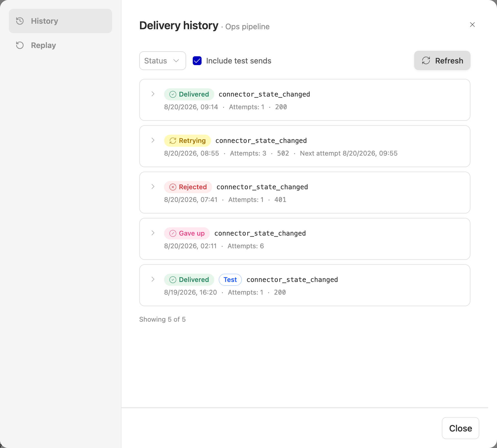Click connector_state_changed in the Gave up row
Viewport: 497px width, 448px height.
coord(260,233)
